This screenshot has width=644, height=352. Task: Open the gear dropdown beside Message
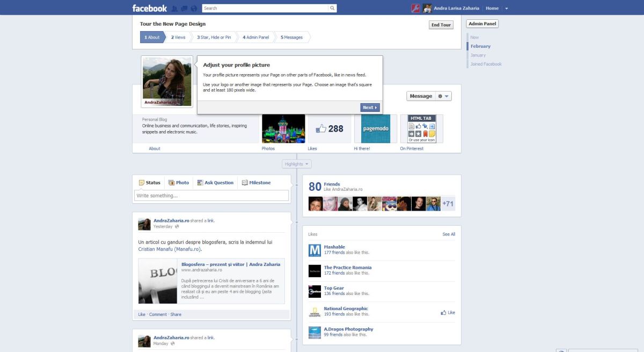coord(443,96)
